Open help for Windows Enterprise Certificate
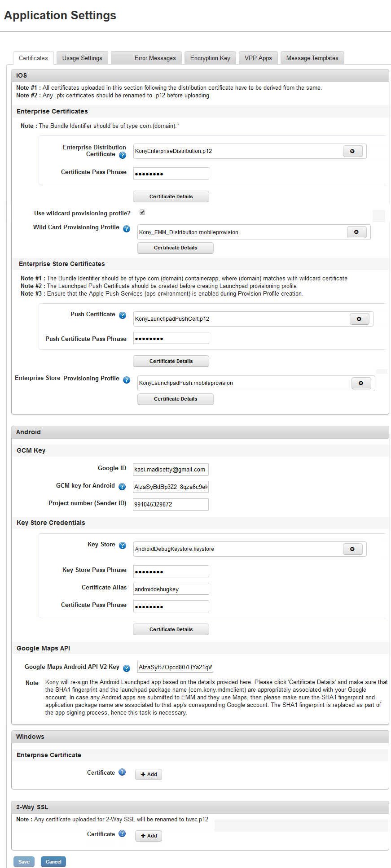 (122, 772)
